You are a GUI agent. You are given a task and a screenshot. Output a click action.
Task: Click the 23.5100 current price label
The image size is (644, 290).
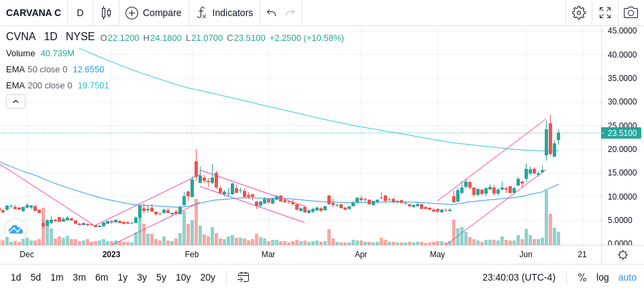621,133
